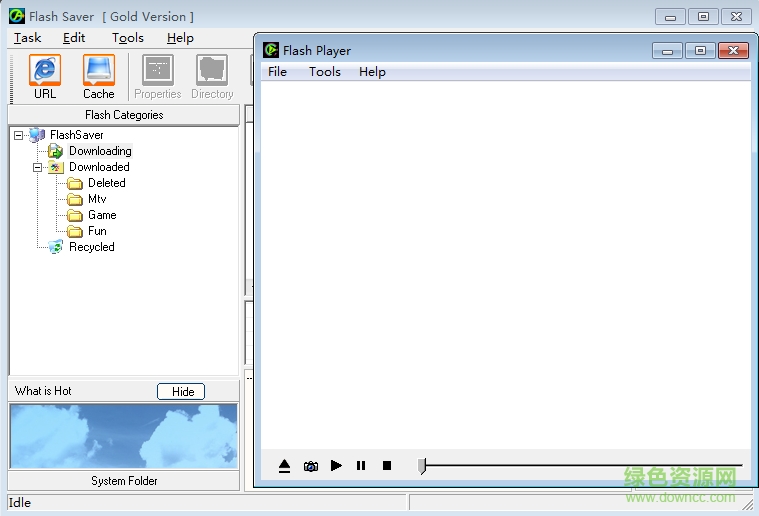The height and width of the screenshot is (516, 759).
Task: Open the File menu in Flash Player
Action: coord(277,72)
